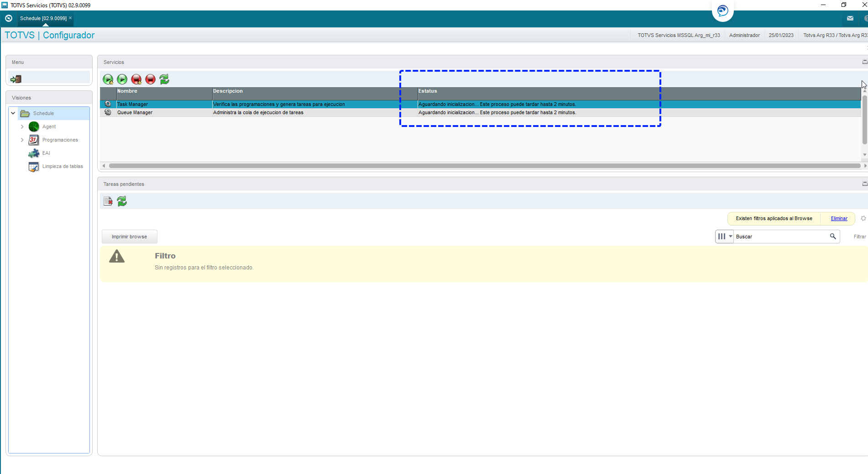The image size is (868, 474).
Task: Click the TOTVS logo icon in the top bar
Action: (9, 18)
